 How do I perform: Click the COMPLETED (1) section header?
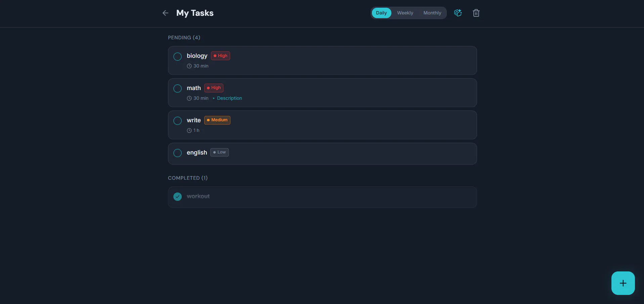(x=188, y=178)
